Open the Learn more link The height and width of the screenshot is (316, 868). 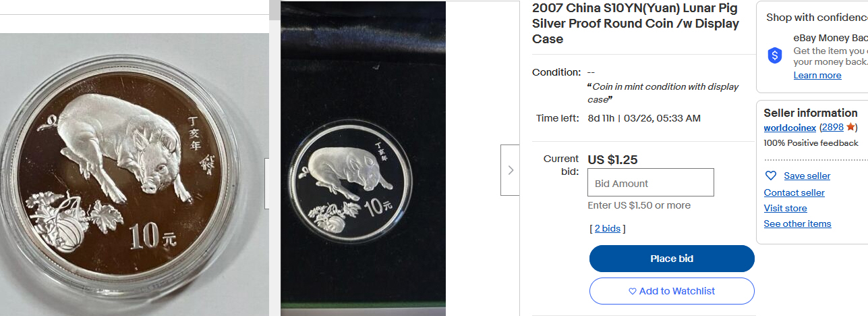(817, 75)
